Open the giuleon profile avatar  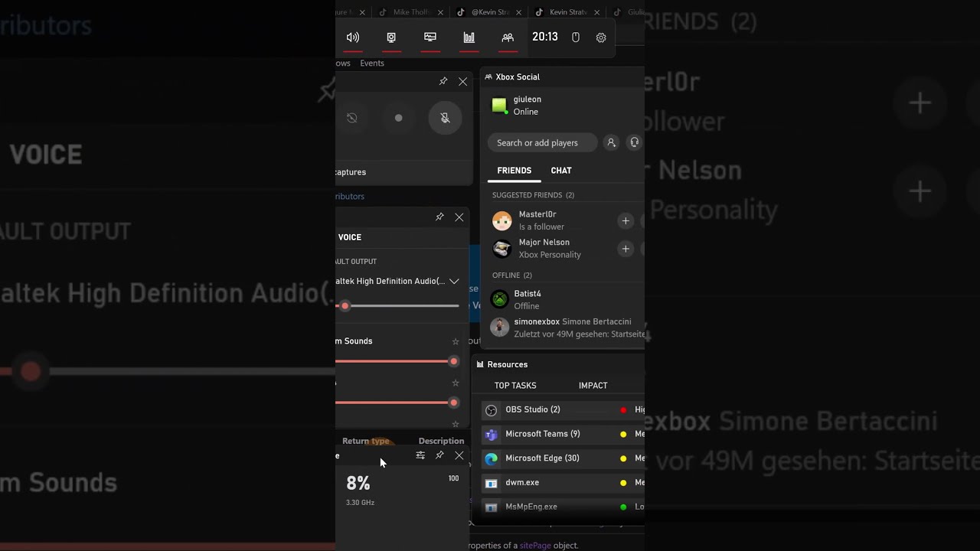tap(499, 106)
